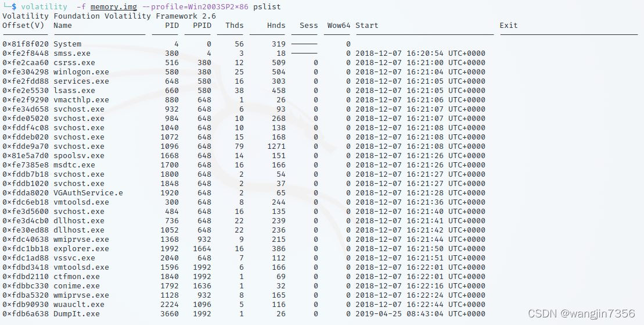This screenshot has width=644, height=325.
Task: Click the PPID column header
Action: coord(202,26)
